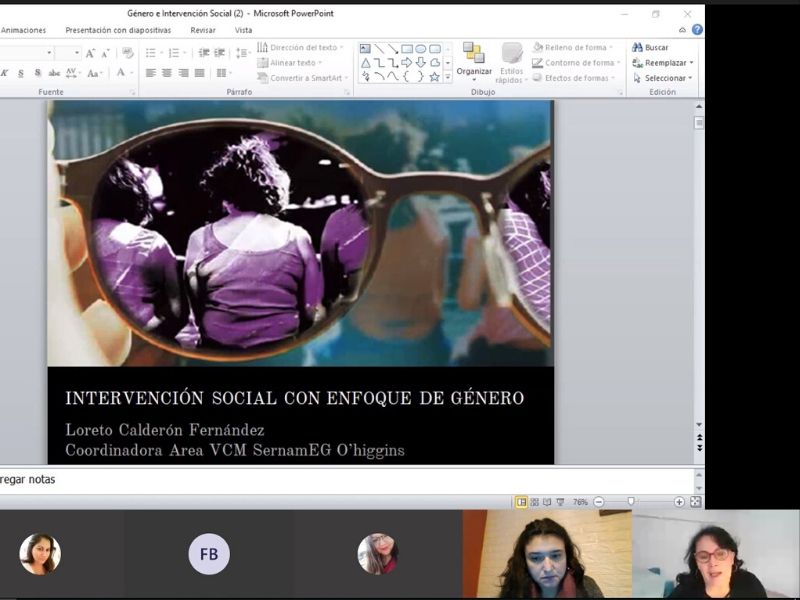Open Relleno de forma options
Viewport: 800px width, 600px height.
(572, 47)
